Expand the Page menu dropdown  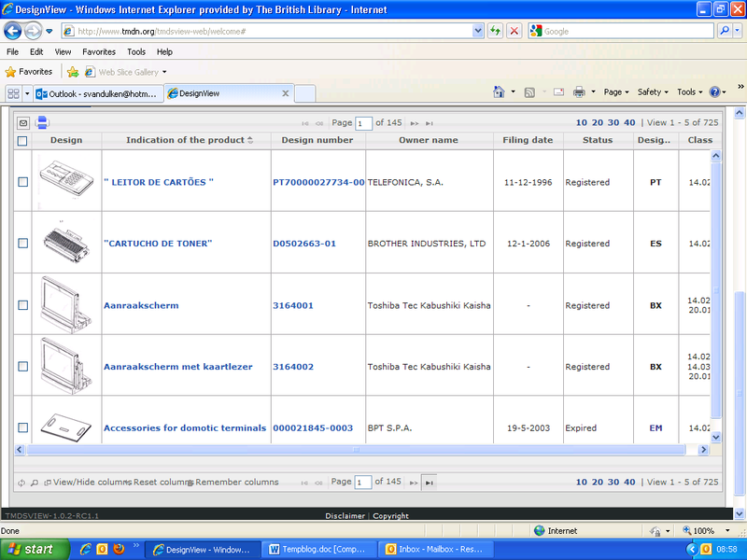point(616,91)
